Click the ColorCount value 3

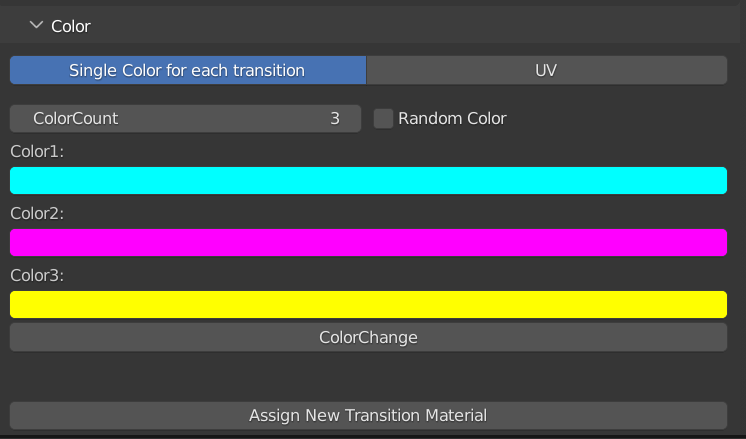tap(335, 118)
